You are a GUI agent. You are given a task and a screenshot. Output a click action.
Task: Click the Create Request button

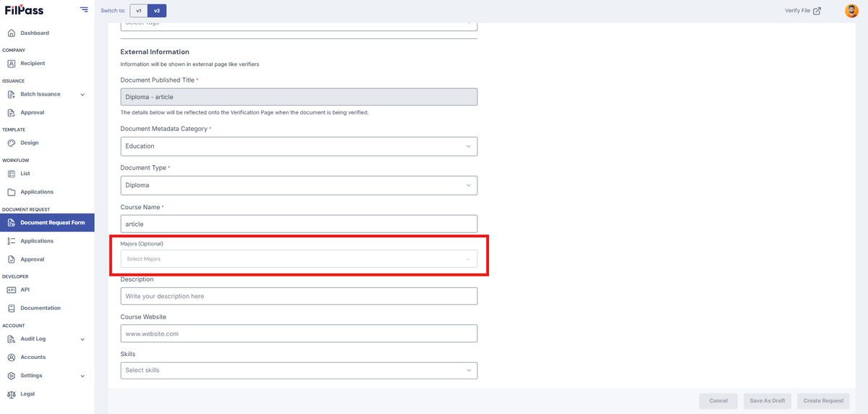(823, 401)
